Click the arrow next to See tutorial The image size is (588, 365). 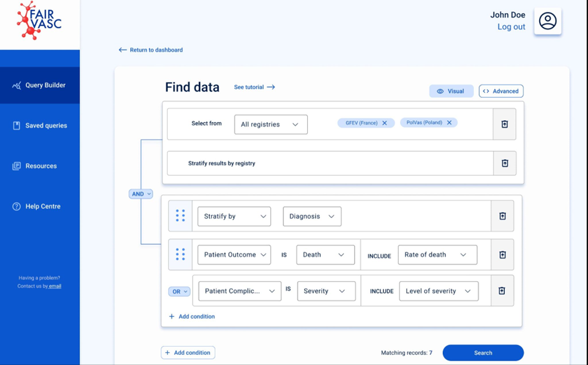(271, 87)
